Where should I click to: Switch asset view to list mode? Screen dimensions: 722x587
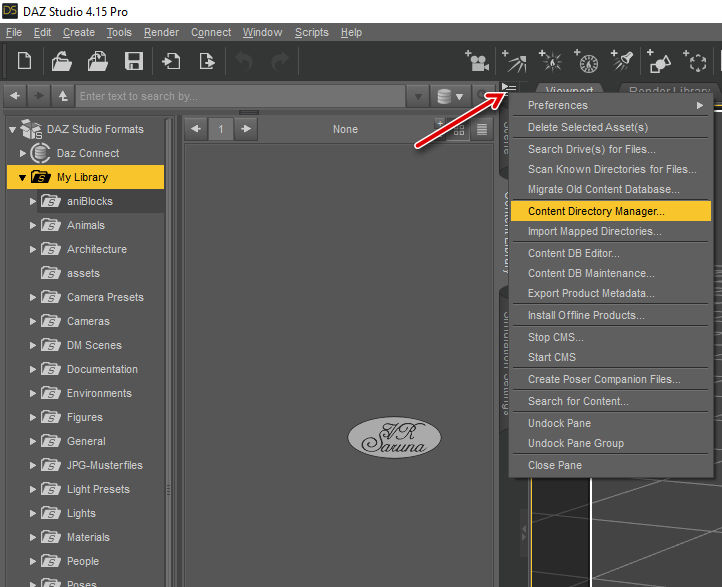(x=482, y=129)
